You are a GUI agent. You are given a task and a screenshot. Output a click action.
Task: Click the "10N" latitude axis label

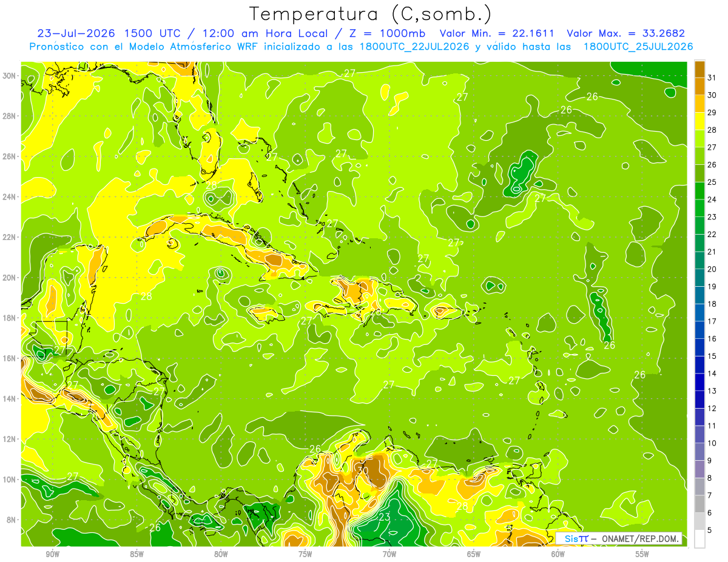coord(10,479)
